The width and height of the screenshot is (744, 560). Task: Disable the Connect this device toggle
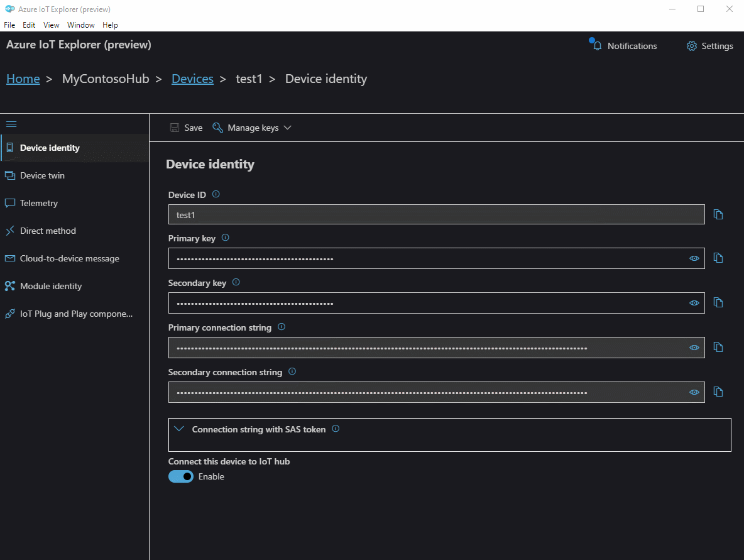coord(181,476)
